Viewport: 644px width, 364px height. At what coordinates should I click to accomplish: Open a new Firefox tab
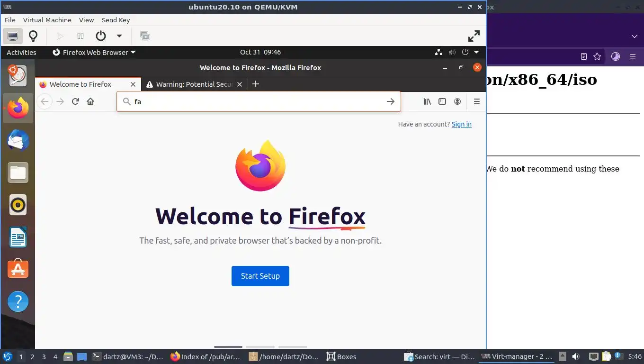click(256, 84)
